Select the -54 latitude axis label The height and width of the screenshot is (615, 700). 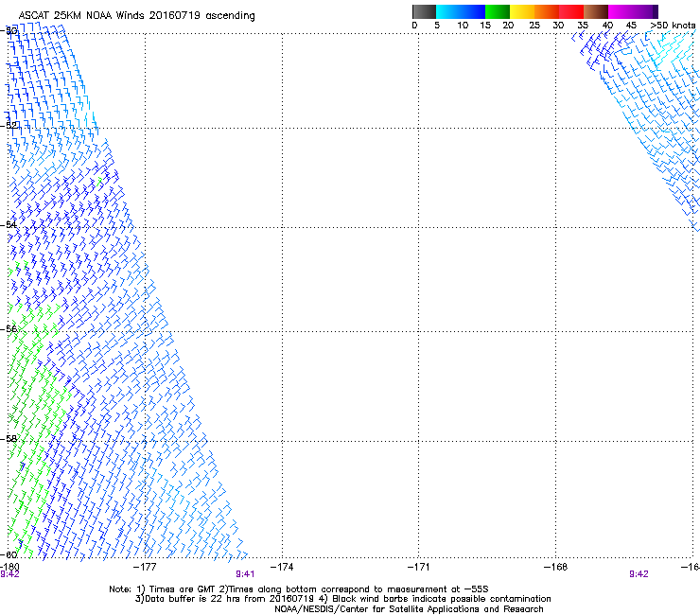tap(9, 224)
